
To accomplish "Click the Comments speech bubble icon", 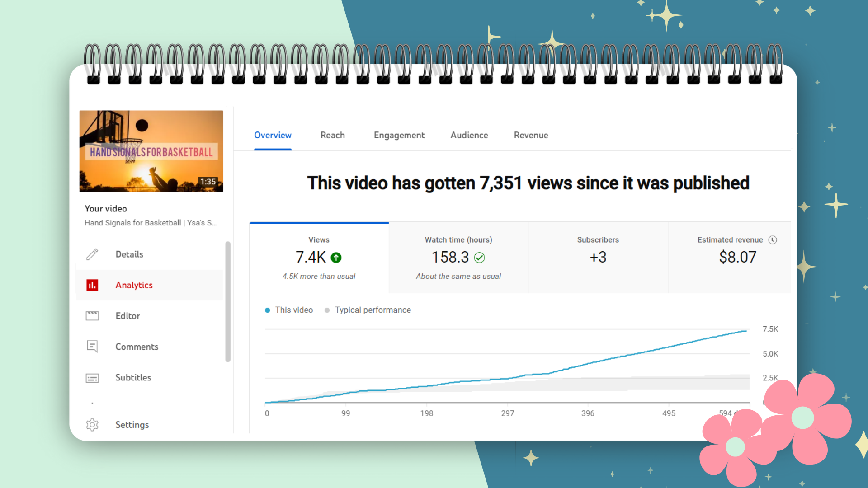I will coord(92,347).
